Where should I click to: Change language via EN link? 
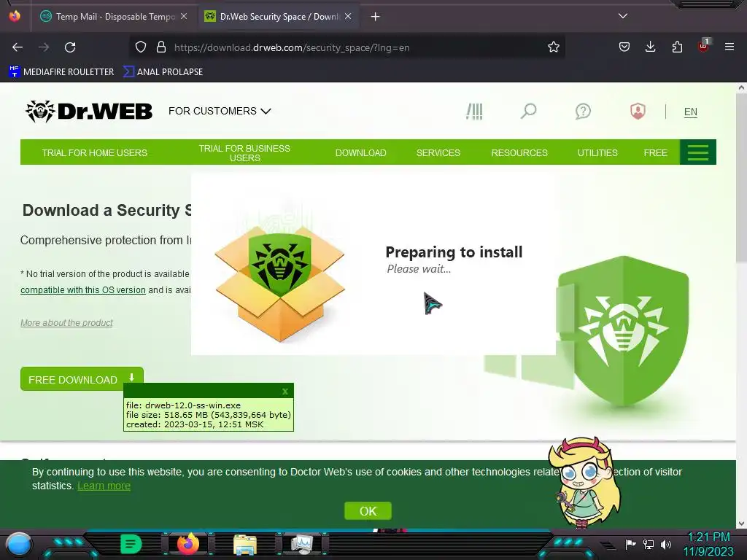pyautogui.click(x=691, y=112)
